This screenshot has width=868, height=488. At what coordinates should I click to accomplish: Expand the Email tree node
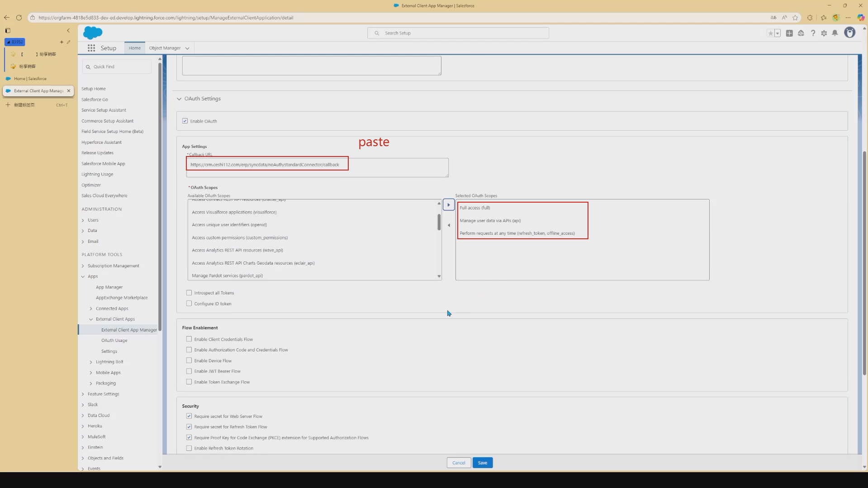point(83,242)
